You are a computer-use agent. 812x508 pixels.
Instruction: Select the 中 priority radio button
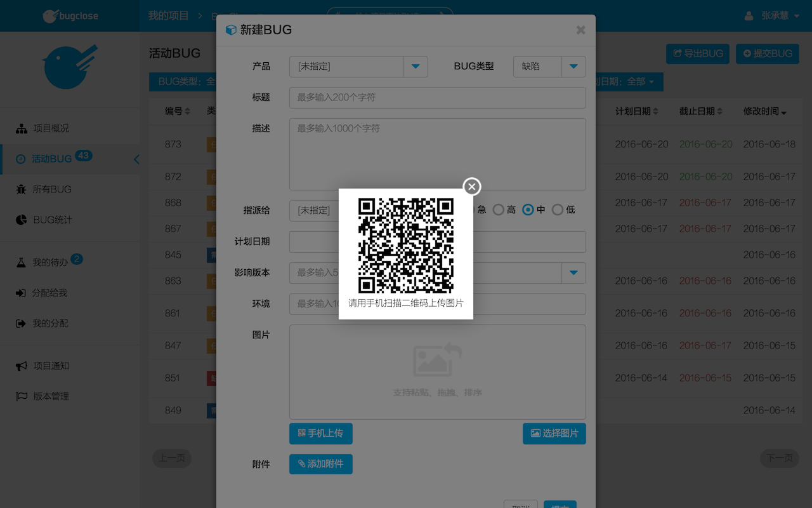coord(528,210)
